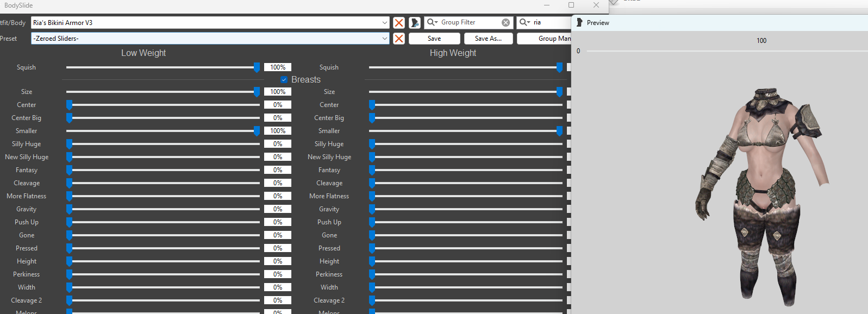Image resolution: width=868 pixels, height=314 pixels.
Task: Click the Low Weight Silly Huge slider
Action: pos(163,144)
